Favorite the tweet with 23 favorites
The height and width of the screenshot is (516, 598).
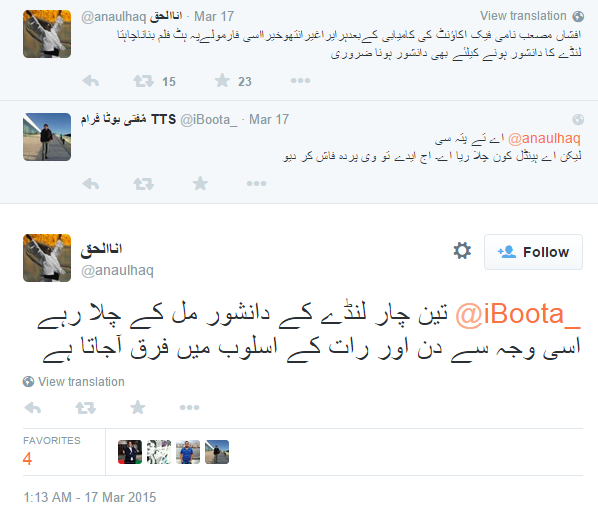point(222,80)
